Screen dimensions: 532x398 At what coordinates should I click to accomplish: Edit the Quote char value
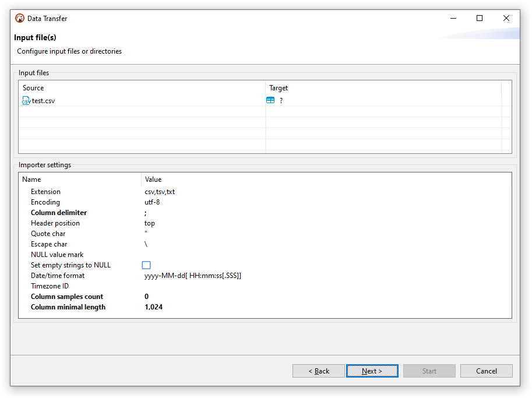[175, 233]
